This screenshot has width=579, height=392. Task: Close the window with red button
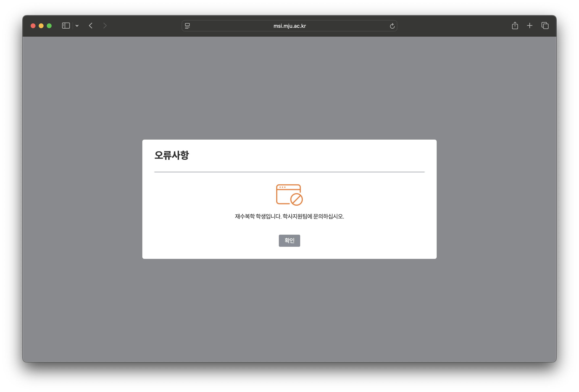pyautogui.click(x=33, y=26)
